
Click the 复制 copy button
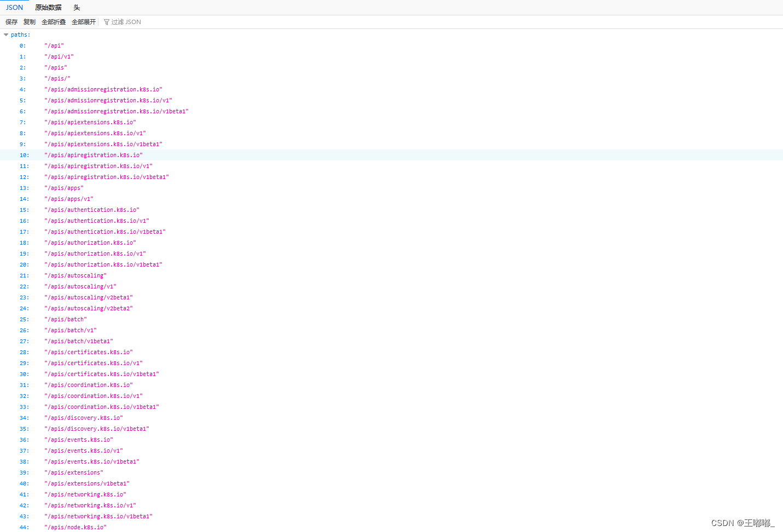click(30, 22)
